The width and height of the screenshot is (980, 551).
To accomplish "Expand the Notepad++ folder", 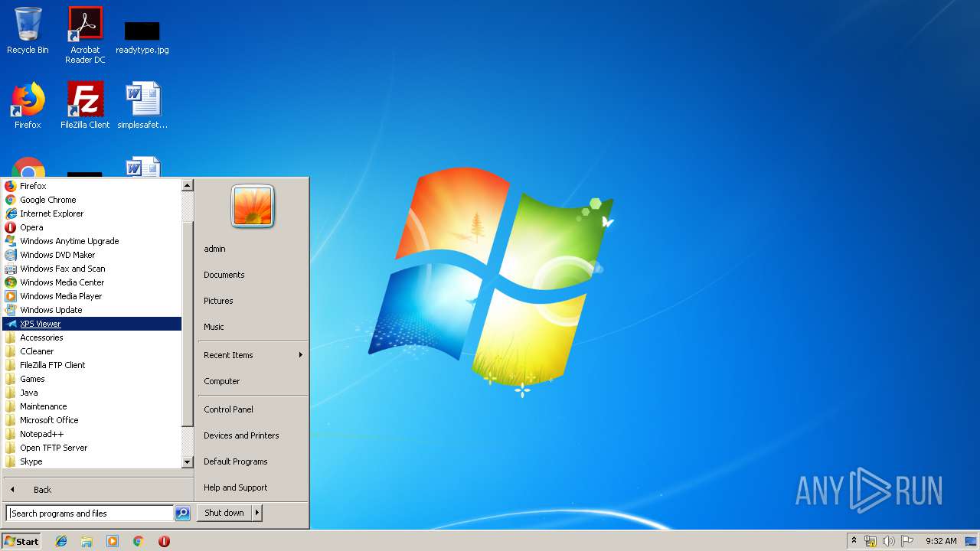I will (92, 434).
